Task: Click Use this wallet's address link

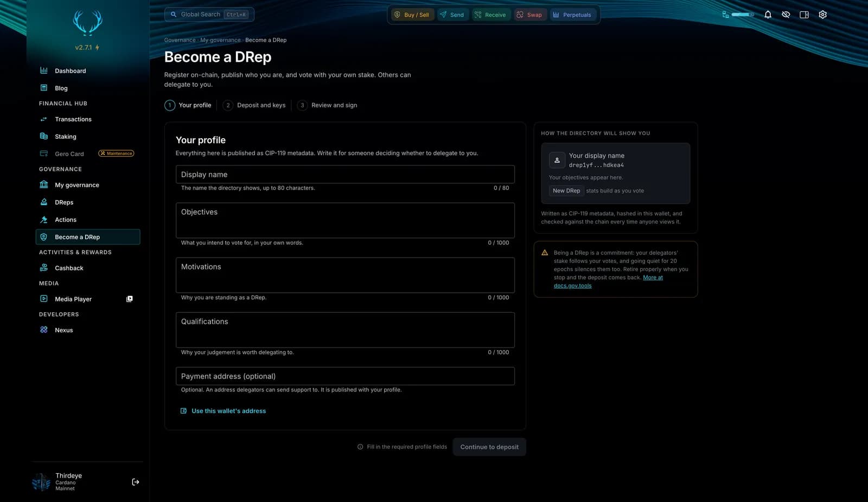Action: pyautogui.click(x=223, y=411)
